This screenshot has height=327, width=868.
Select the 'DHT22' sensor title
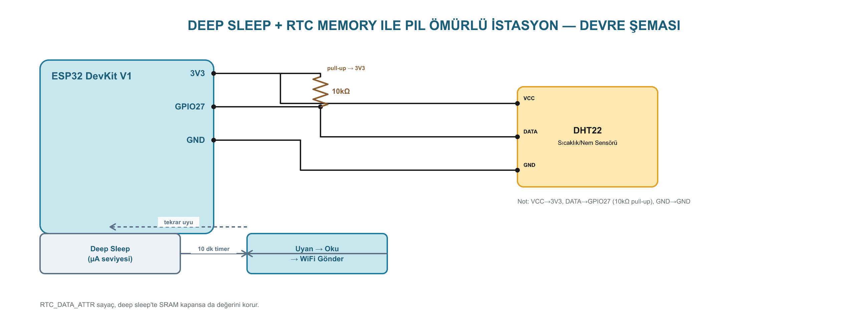click(587, 130)
